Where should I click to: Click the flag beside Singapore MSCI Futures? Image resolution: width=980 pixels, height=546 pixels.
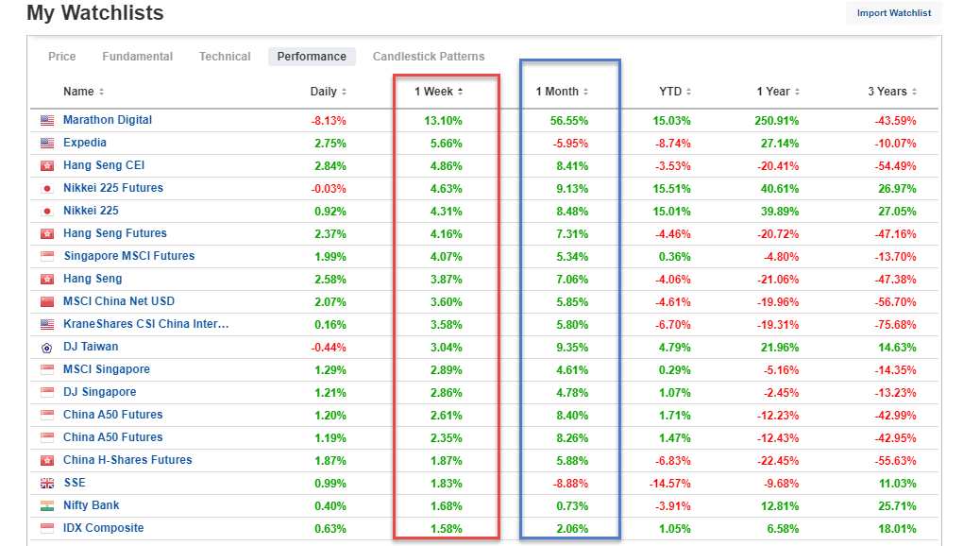click(x=47, y=256)
